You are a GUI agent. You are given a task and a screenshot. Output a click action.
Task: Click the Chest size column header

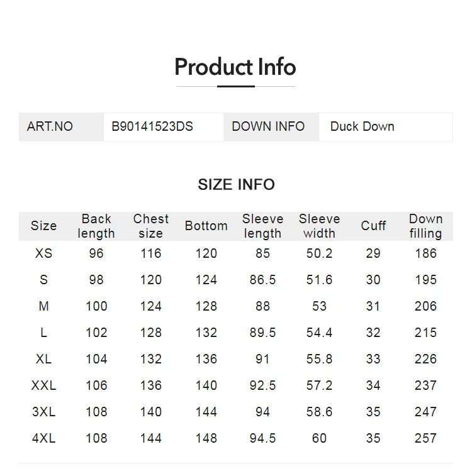point(150,226)
